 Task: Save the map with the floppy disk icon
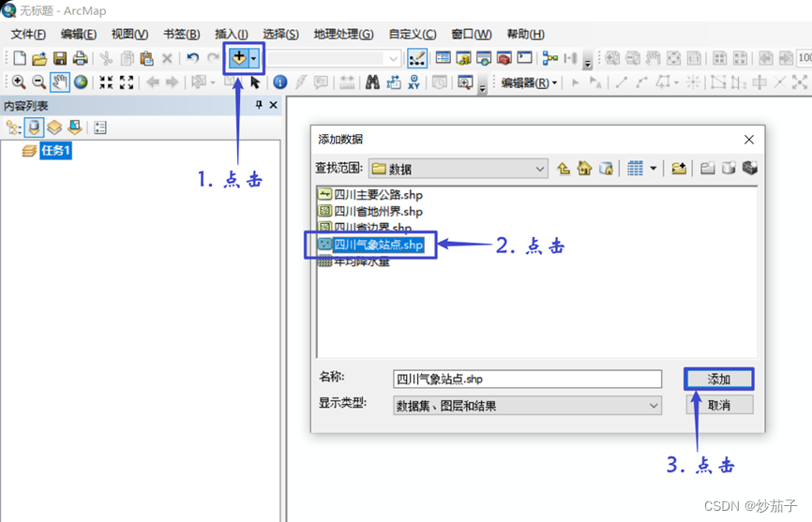[60, 58]
